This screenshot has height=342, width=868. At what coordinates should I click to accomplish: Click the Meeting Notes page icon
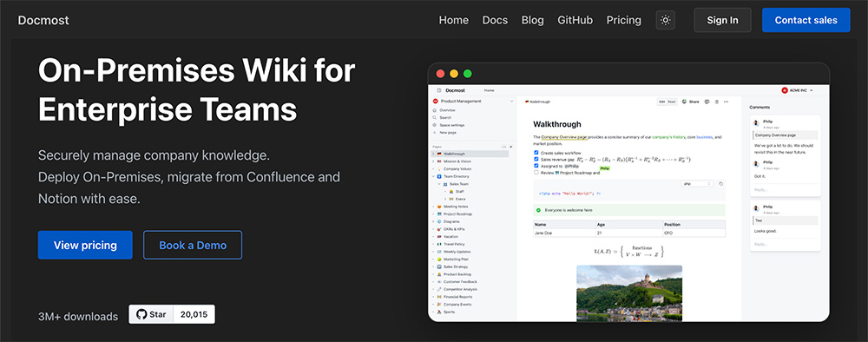(x=439, y=207)
